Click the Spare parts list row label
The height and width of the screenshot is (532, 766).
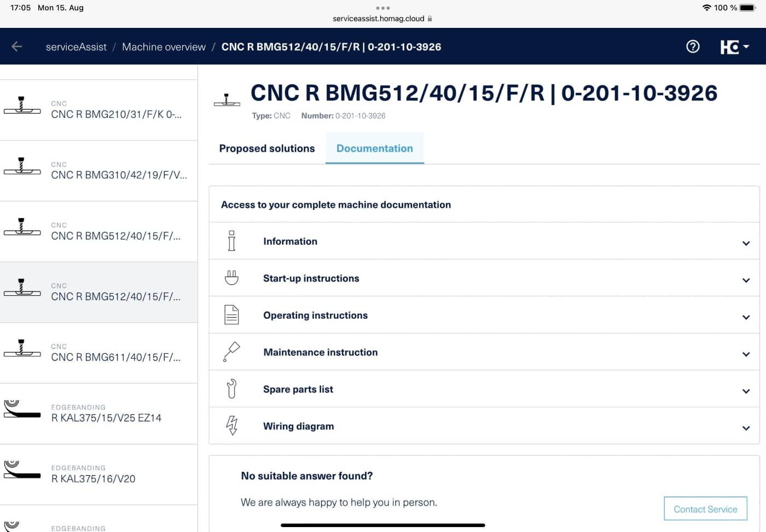(298, 389)
